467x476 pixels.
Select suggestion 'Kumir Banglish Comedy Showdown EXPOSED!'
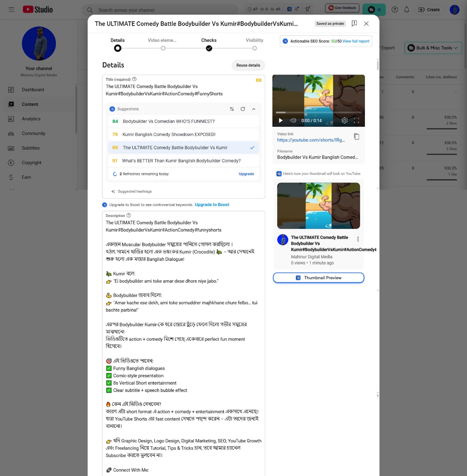(x=183, y=134)
